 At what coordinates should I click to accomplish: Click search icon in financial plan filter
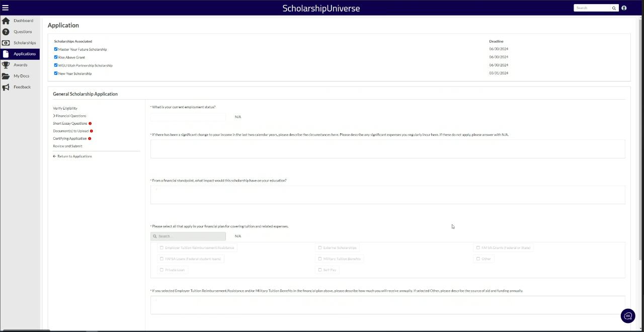(155, 236)
